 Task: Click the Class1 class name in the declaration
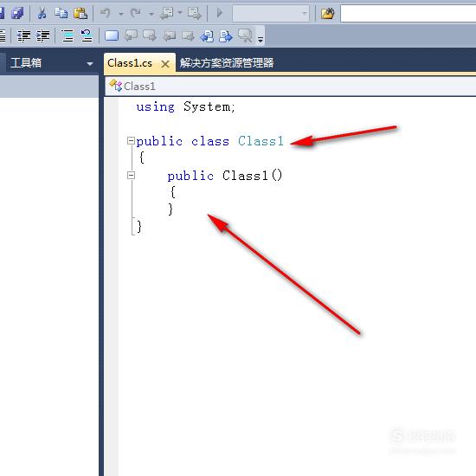[261, 141]
